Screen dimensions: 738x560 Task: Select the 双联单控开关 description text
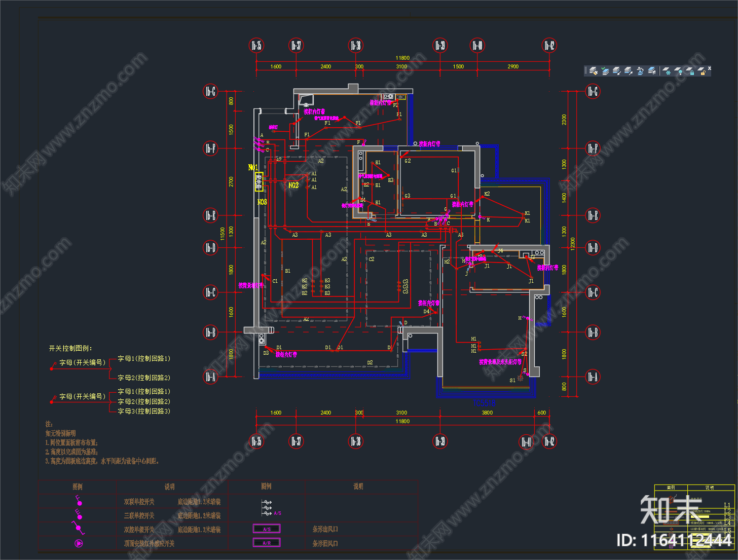click(139, 501)
